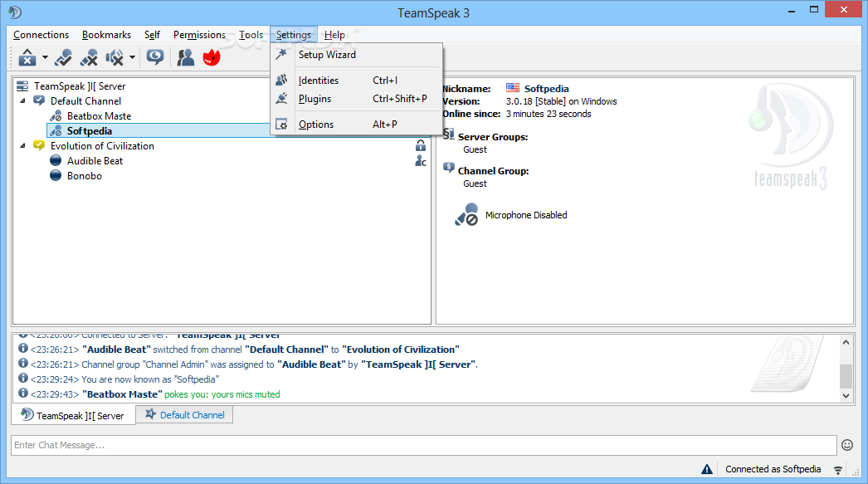Click the red flame toolbar icon
Screen dimensions: 868x484
212,57
